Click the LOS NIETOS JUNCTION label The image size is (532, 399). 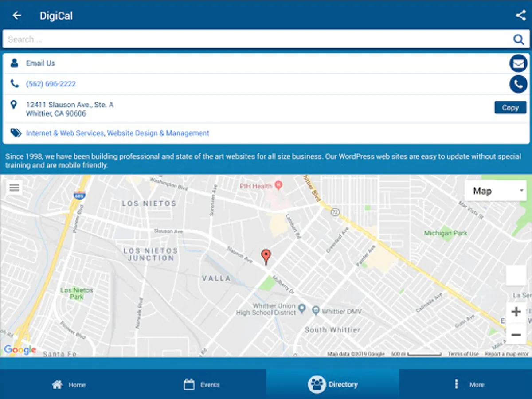tap(151, 254)
